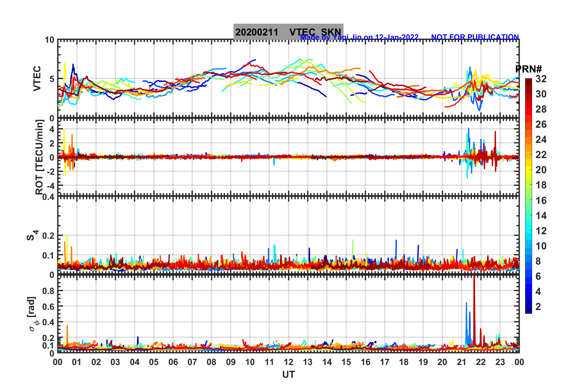The height and width of the screenshot is (392, 577).
Task: Click the "0.6" tick on the sigma-phi axis
Action: (x=48, y=306)
